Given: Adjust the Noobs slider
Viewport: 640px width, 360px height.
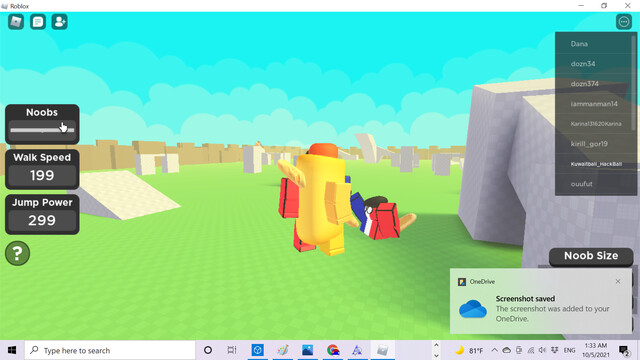Looking at the screenshot, I should [x=42, y=130].
